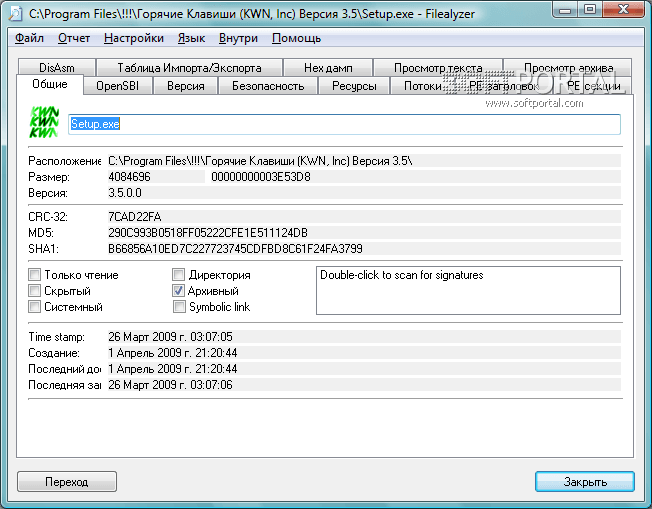The width and height of the screenshot is (652, 509).
Task: Switch to the Безопасность tab
Action: click(268, 86)
